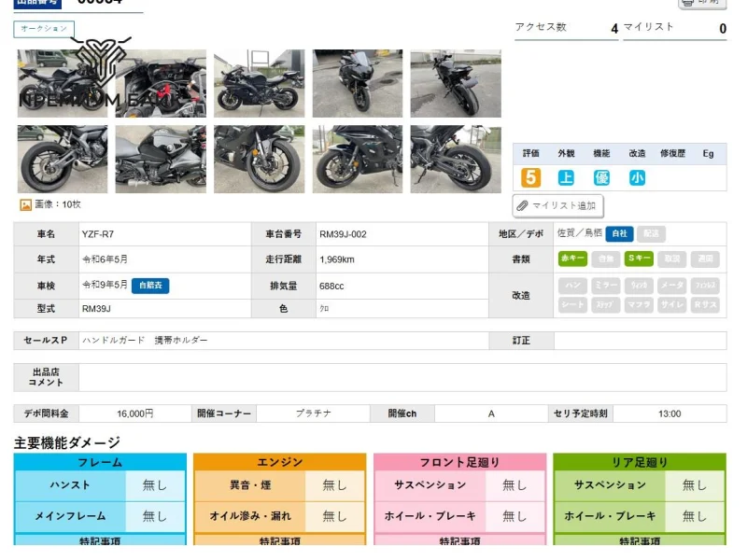Click the 優 function grade badge

coord(601,177)
